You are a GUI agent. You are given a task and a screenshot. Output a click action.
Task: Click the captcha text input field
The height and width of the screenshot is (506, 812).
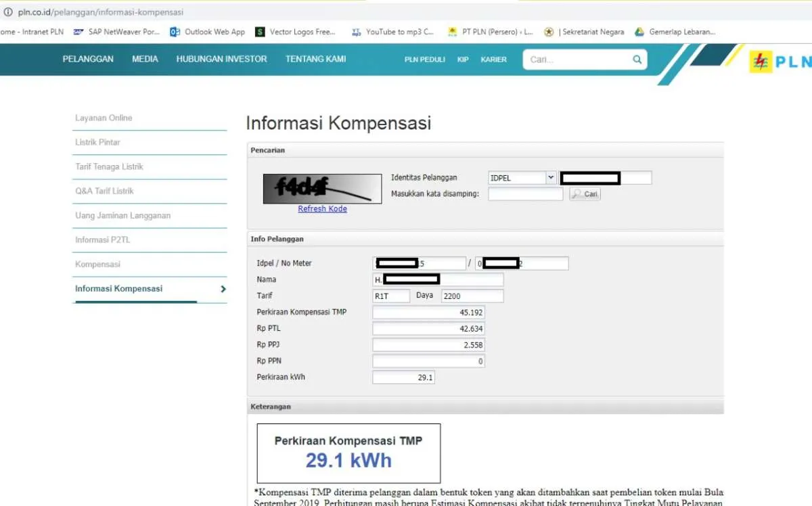525,194
